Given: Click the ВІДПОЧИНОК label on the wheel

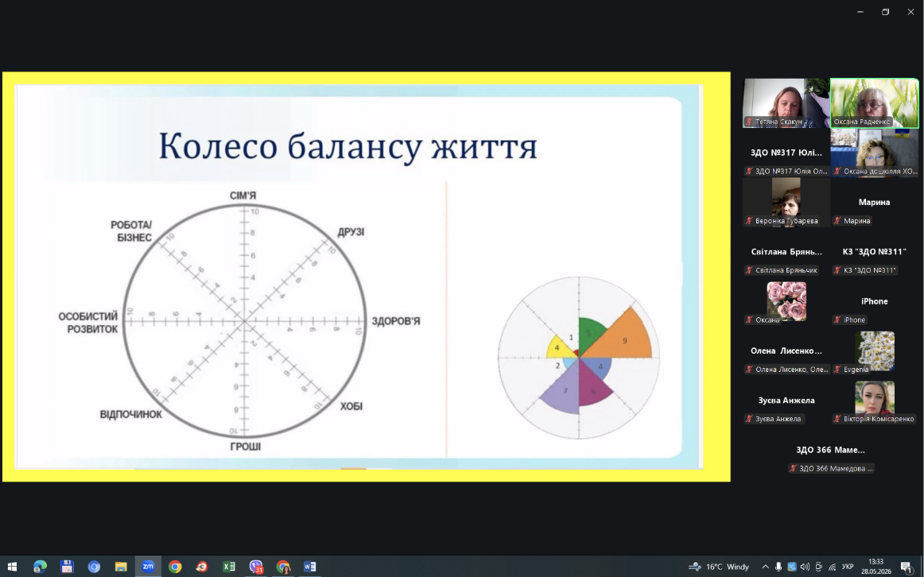Looking at the screenshot, I should pyautogui.click(x=131, y=415).
